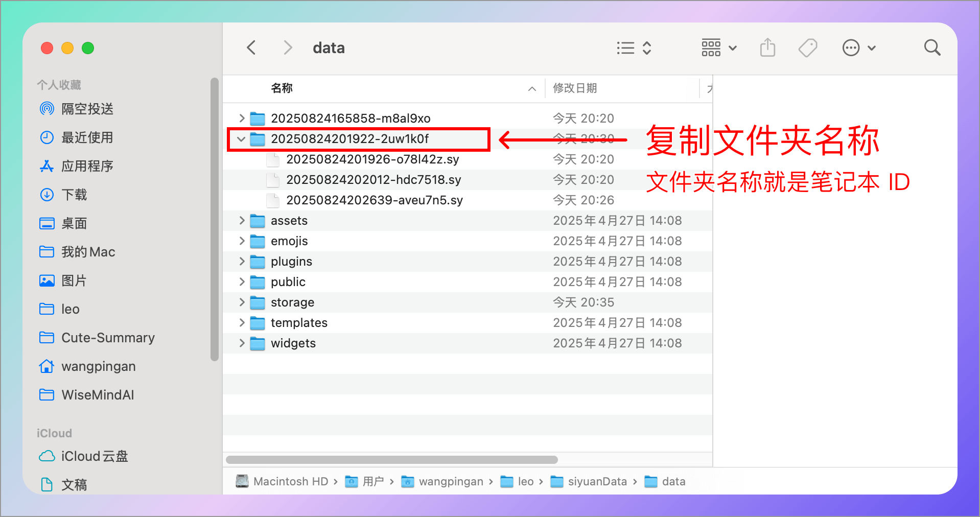The width and height of the screenshot is (980, 517).
Task: Collapse the 20250824201922-2uw1k0f folder
Action: 241,138
